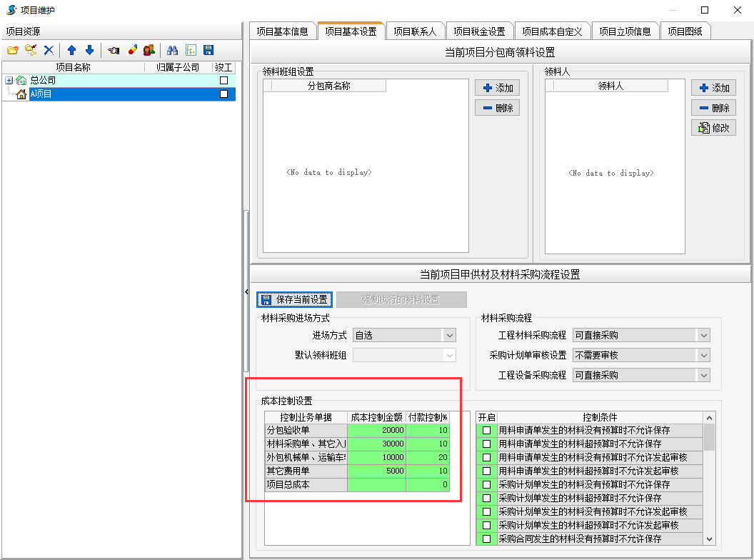Expand the 总公司 tree node

click(9, 81)
